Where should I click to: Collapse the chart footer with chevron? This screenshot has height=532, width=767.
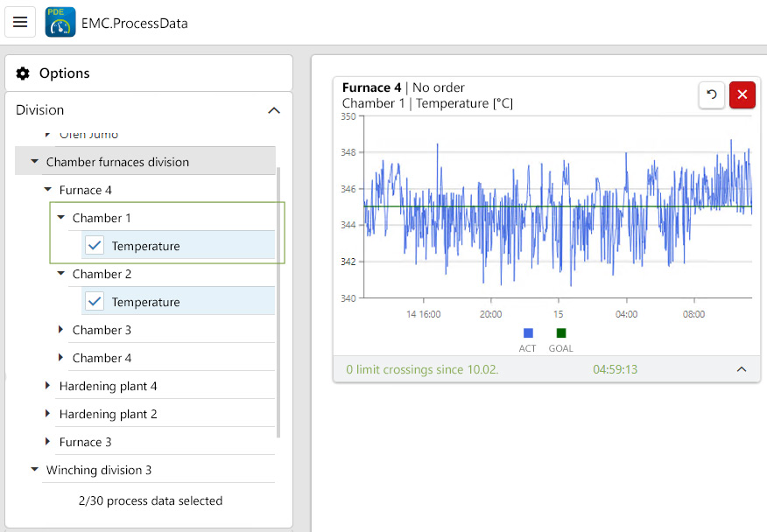(742, 369)
